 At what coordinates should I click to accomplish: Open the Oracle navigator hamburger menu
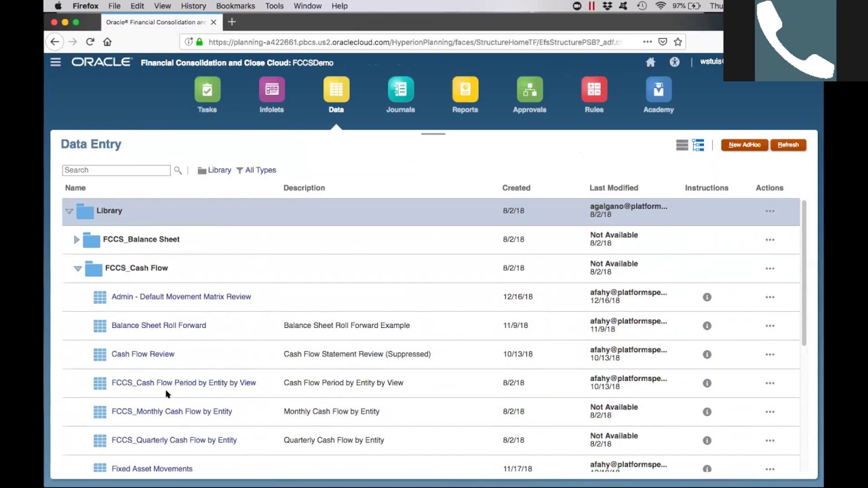pyautogui.click(x=56, y=62)
